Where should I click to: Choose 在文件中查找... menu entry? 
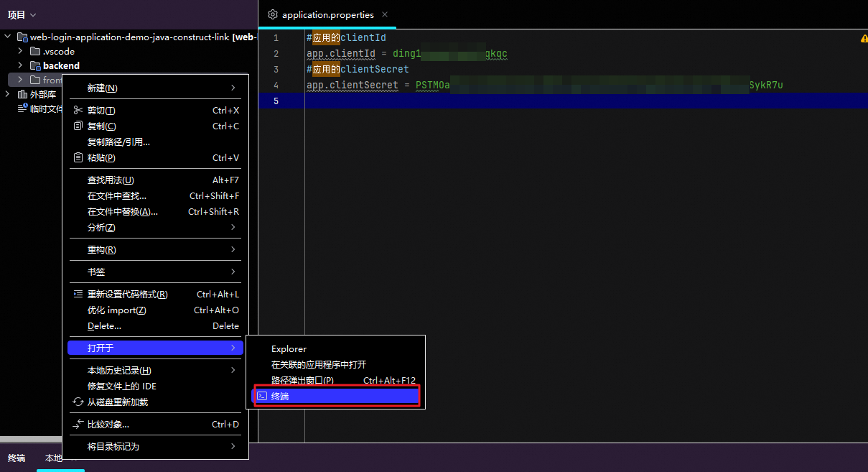(156, 195)
